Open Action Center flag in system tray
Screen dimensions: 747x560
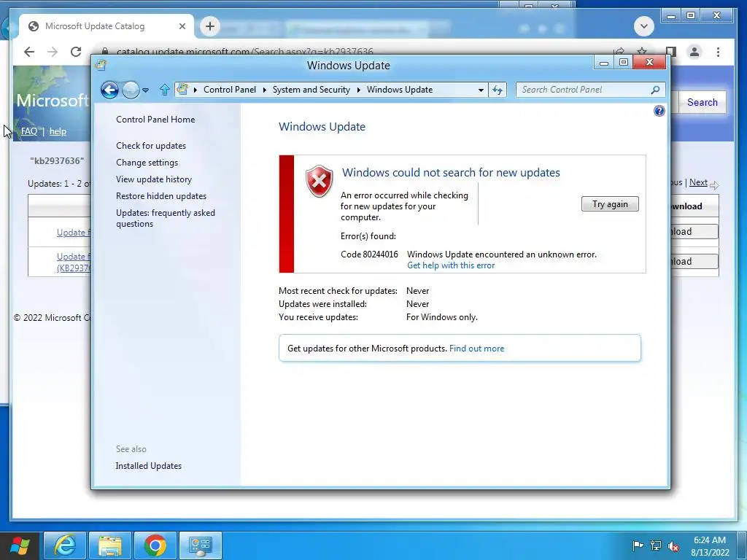[638, 545]
